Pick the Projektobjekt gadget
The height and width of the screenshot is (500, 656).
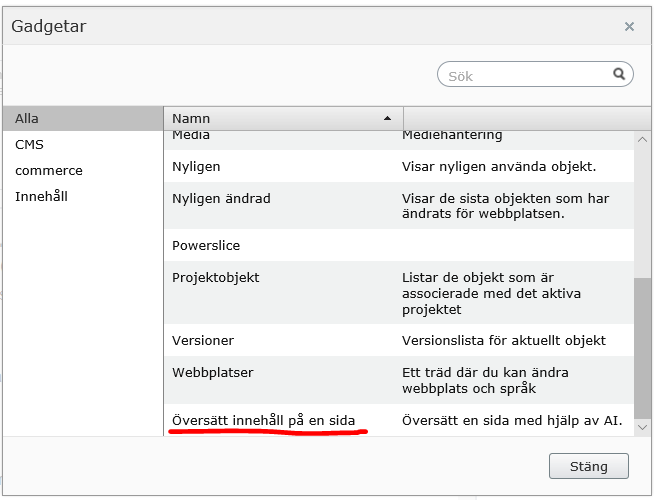point(216,276)
